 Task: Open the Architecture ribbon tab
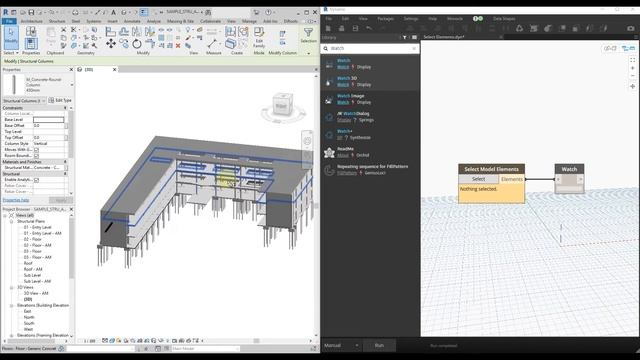(x=31, y=21)
